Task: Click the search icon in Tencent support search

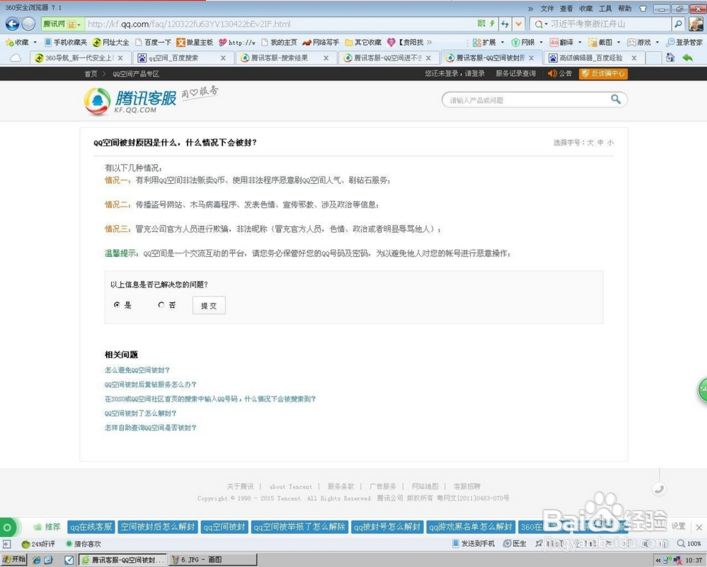Action: [x=615, y=99]
